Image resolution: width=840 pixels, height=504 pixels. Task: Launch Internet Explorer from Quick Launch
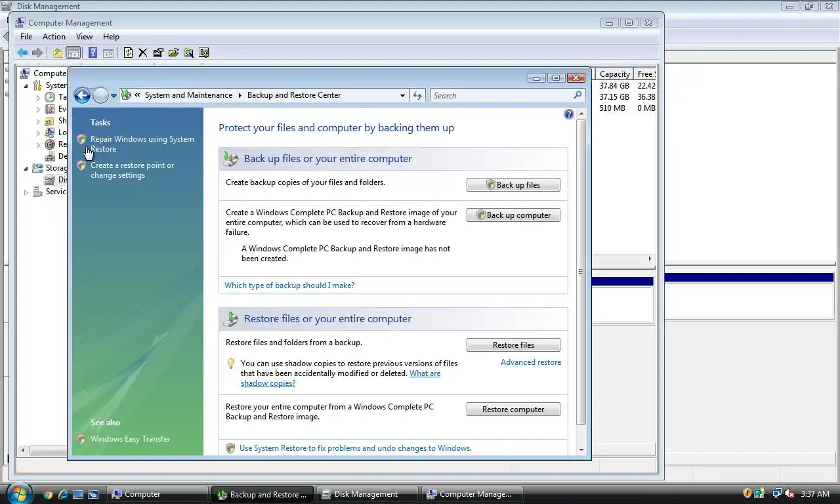coord(63,494)
